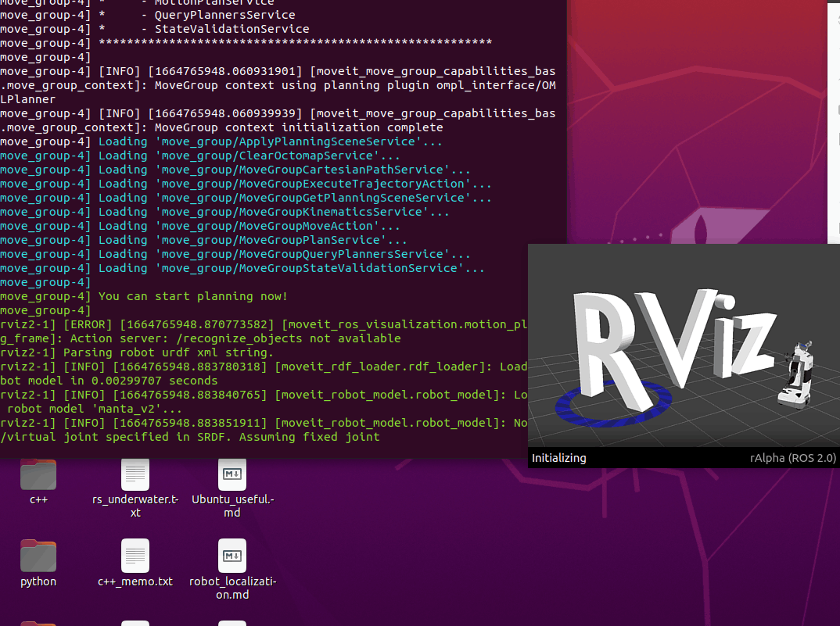This screenshot has width=840, height=626.
Task: Open the python folder on the desktop
Action: tap(38, 556)
